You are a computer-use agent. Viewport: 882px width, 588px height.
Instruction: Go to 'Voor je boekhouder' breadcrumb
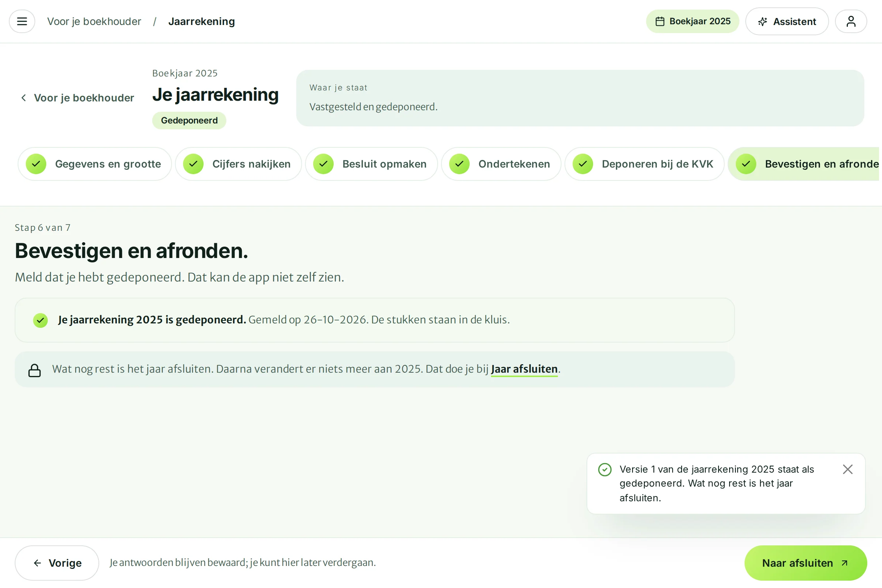click(94, 21)
